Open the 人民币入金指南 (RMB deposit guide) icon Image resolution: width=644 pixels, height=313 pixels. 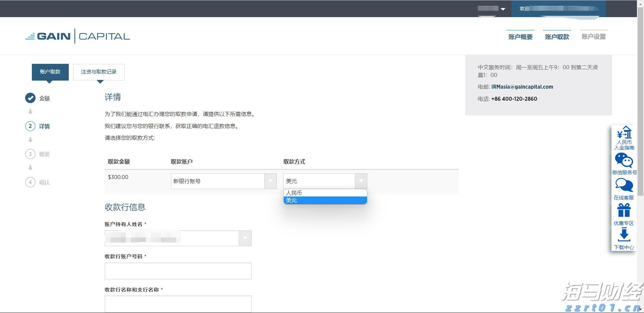(623, 137)
